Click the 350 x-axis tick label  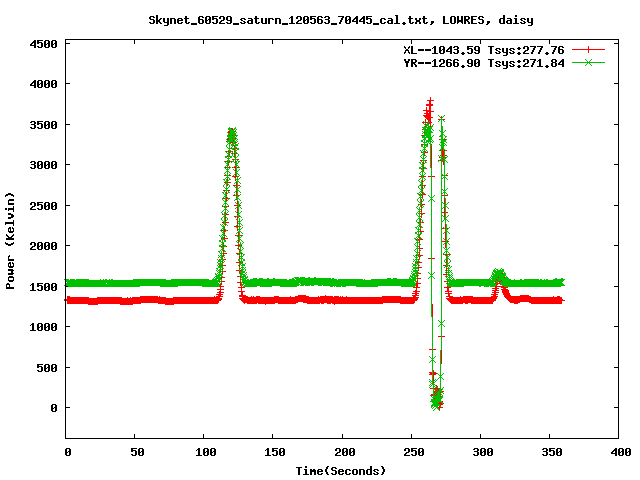(x=551, y=452)
